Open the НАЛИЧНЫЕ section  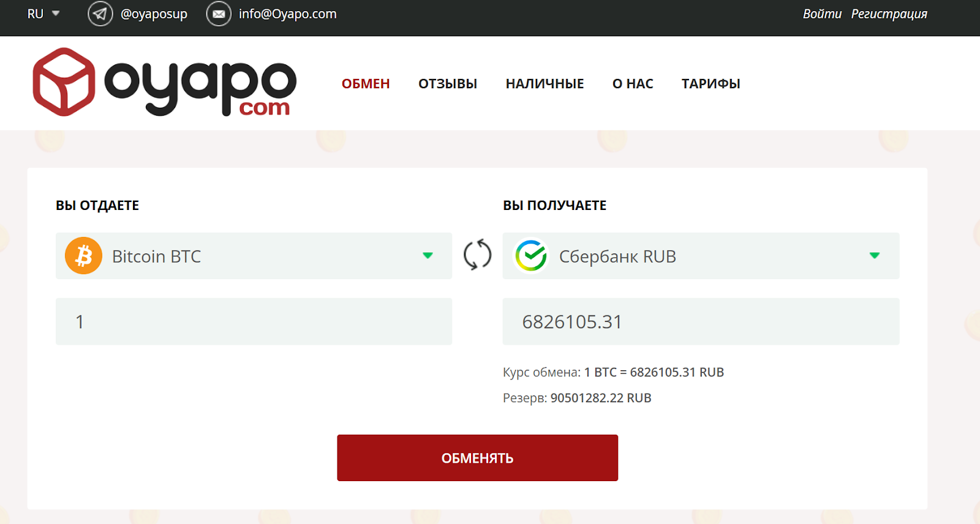coord(545,84)
